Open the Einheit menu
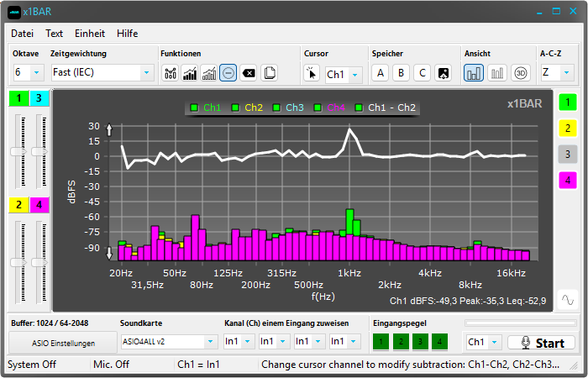 click(x=90, y=34)
